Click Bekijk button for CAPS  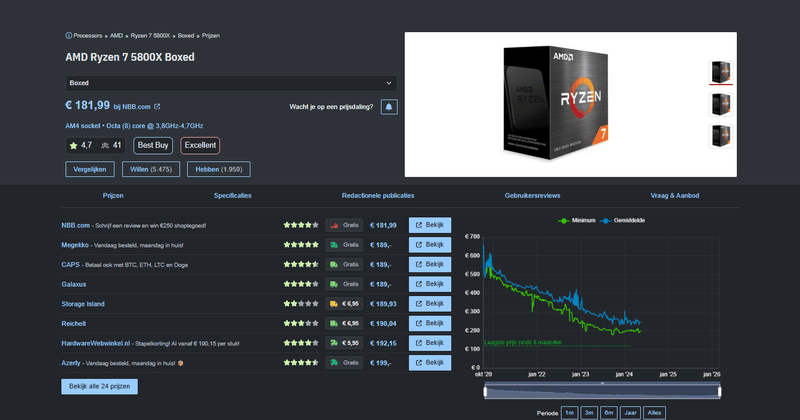[430, 264]
